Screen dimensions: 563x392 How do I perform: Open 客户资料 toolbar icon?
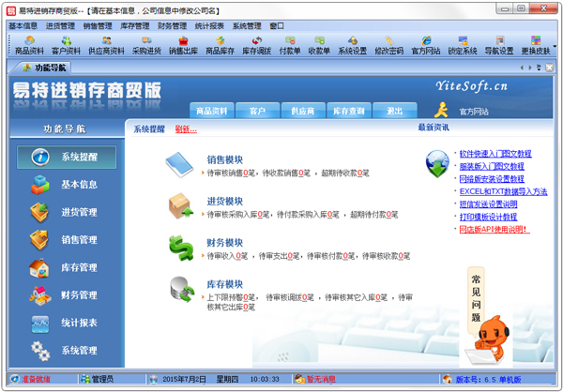66,46
